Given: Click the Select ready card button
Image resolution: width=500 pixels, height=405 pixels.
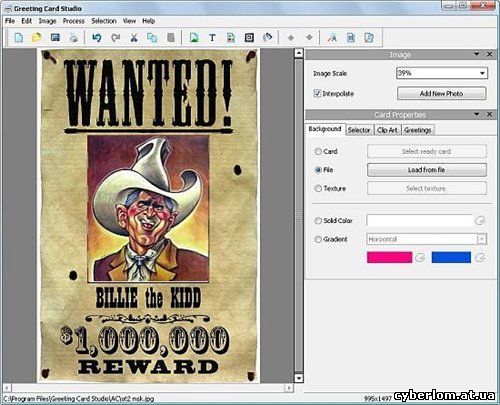Looking at the screenshot, I should (427, 151).
